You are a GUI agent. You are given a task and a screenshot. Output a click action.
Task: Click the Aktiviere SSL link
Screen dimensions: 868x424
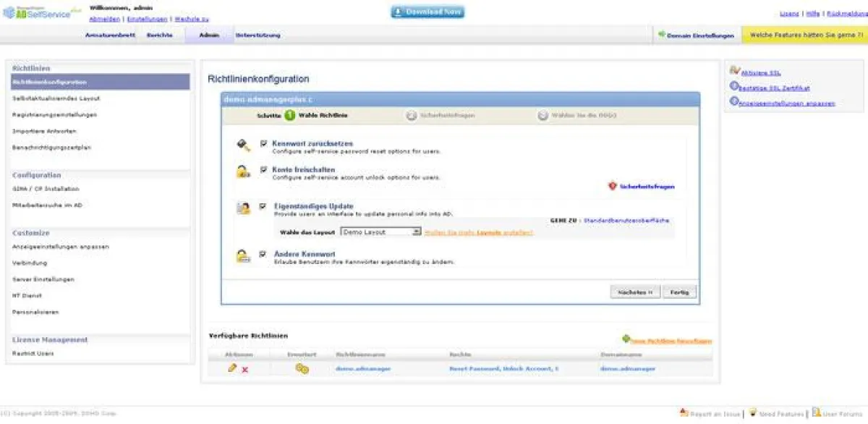(761, 72)
